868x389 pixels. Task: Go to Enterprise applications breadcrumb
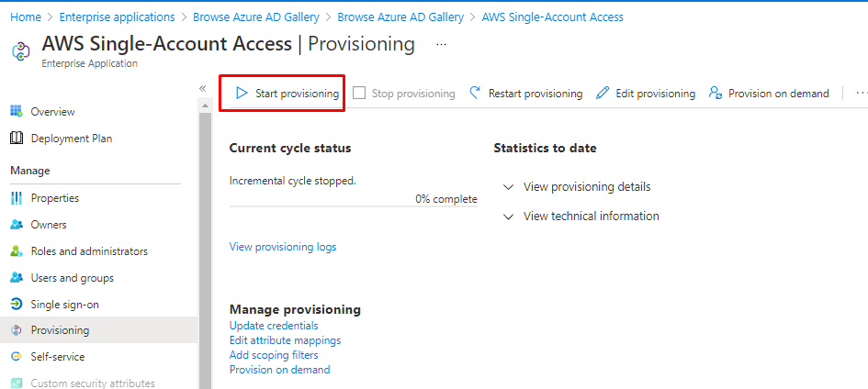tap(117, 17)
